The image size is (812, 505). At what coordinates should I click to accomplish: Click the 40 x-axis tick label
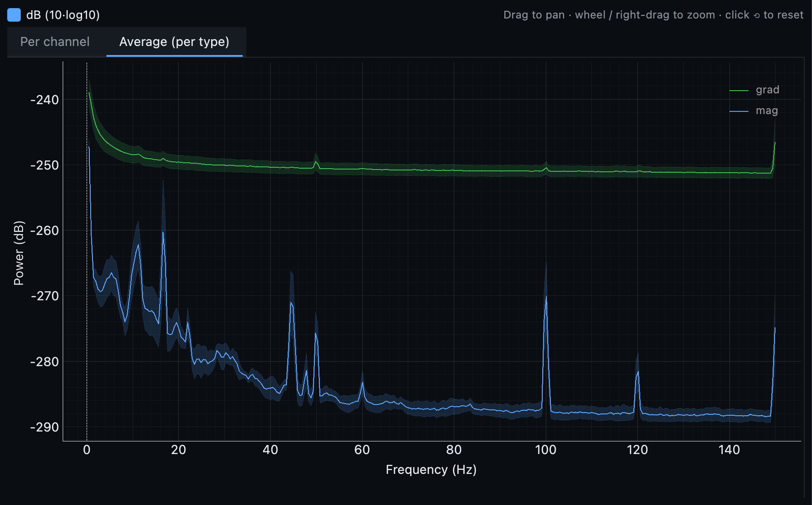coord(270,450)
